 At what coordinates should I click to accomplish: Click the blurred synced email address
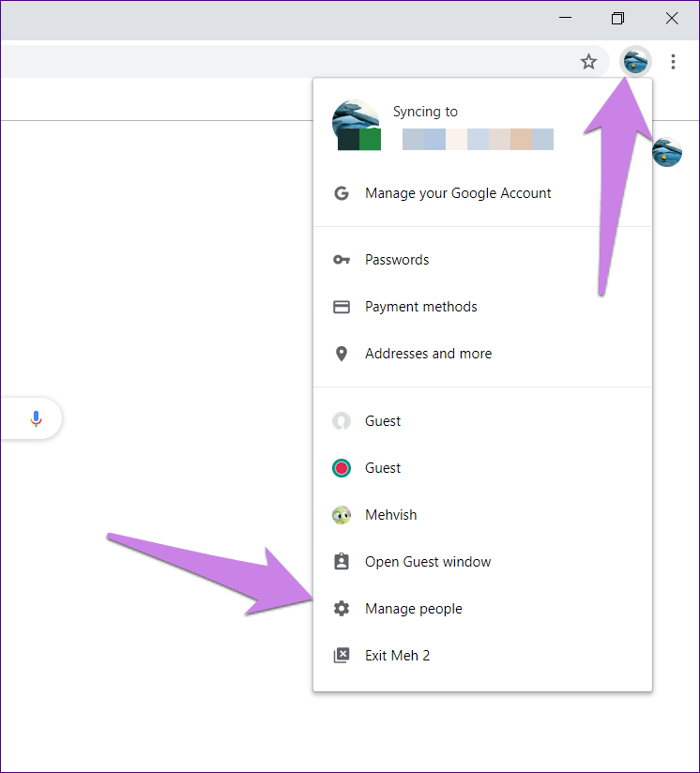click(478, 139)
